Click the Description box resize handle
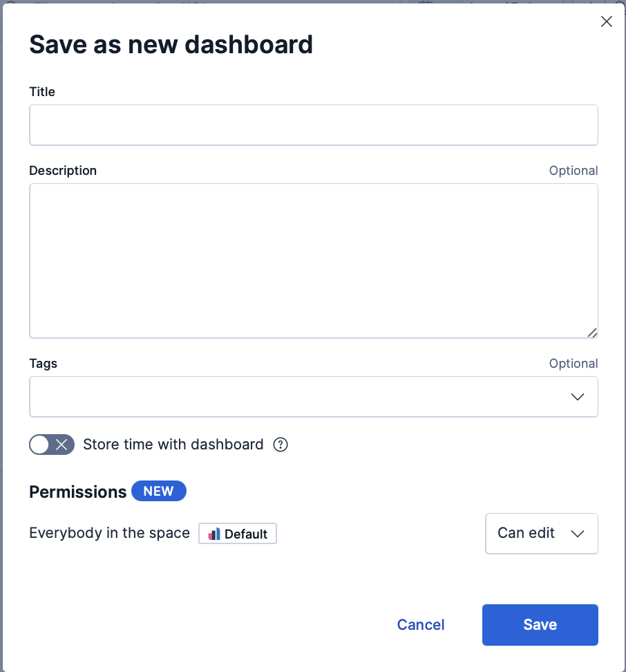 pos(592,333)
